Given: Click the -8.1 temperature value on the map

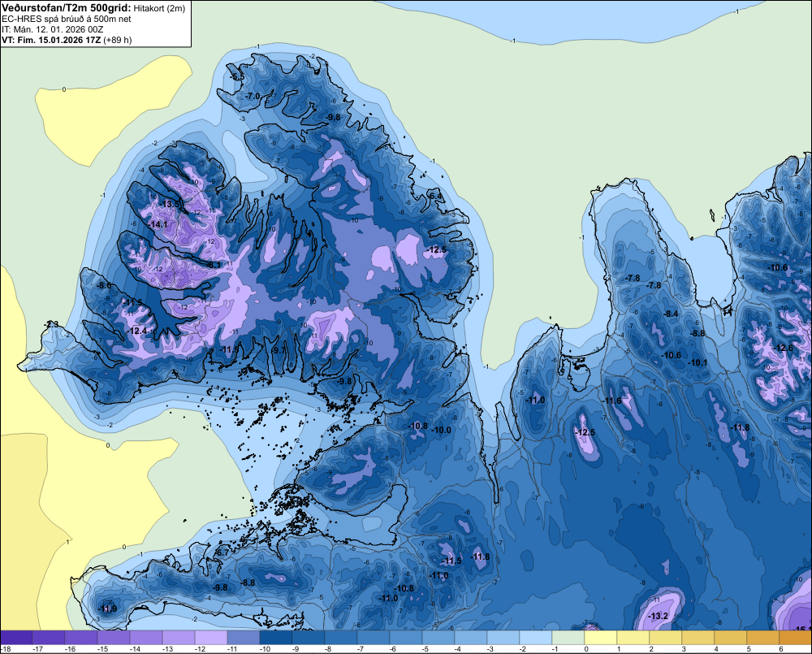Looking at the screenshot, I should click(214, 265).
